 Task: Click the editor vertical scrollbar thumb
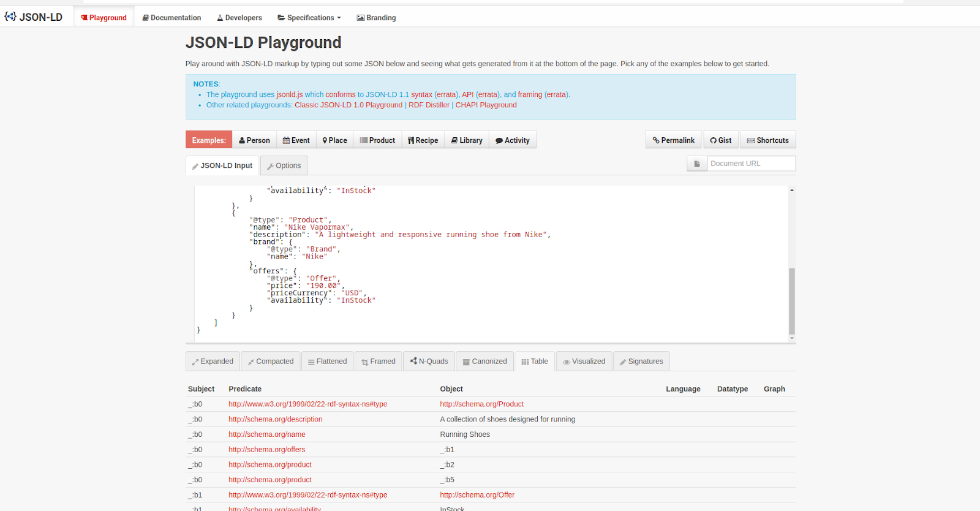tap(791, 301)
